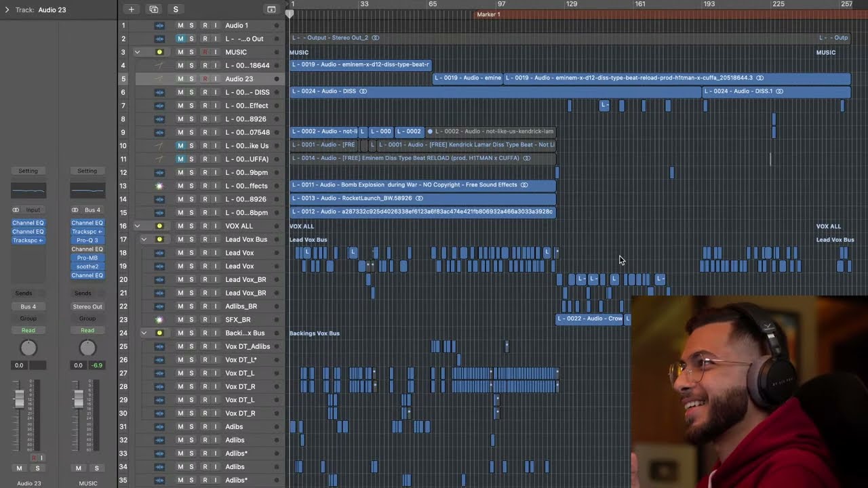Click the Sends slot on MUSIC strip
The image size is (868, 488).
[x=83, y=293]
